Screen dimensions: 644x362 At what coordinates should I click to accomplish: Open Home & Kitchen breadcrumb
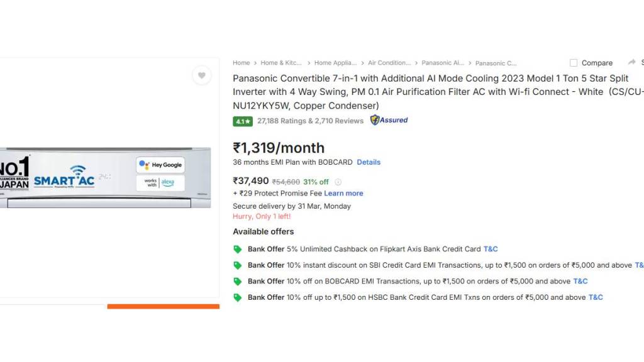tap(281, 63)
